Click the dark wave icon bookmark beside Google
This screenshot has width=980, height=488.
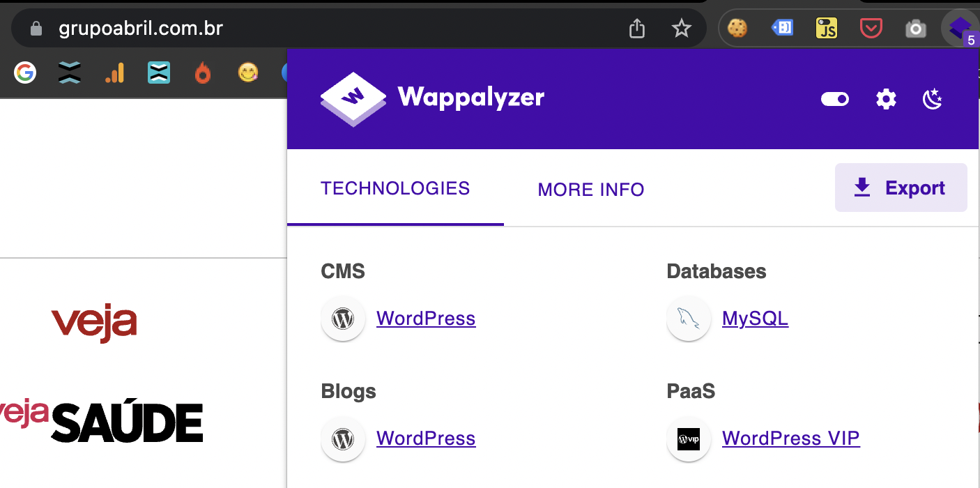70,73
